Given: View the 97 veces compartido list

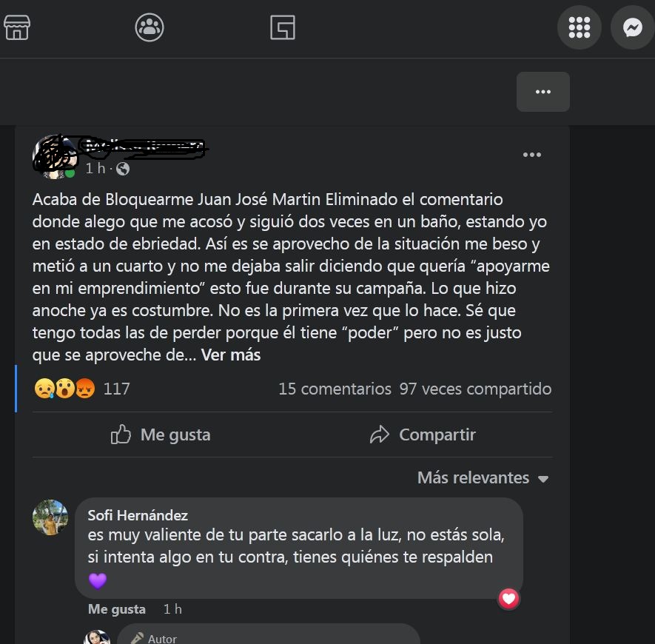Looking at the screenshot, I should 475,389.
